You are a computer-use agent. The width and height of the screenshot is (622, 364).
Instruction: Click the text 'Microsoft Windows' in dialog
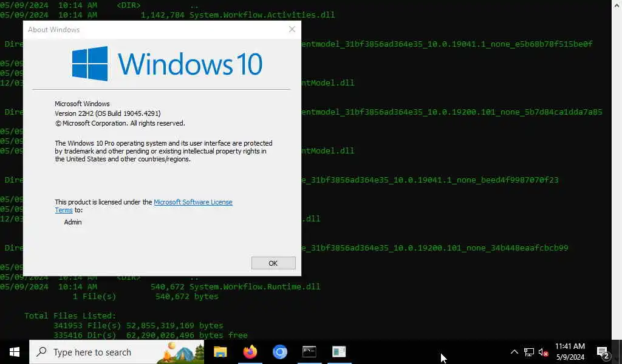tap(82, 104)
